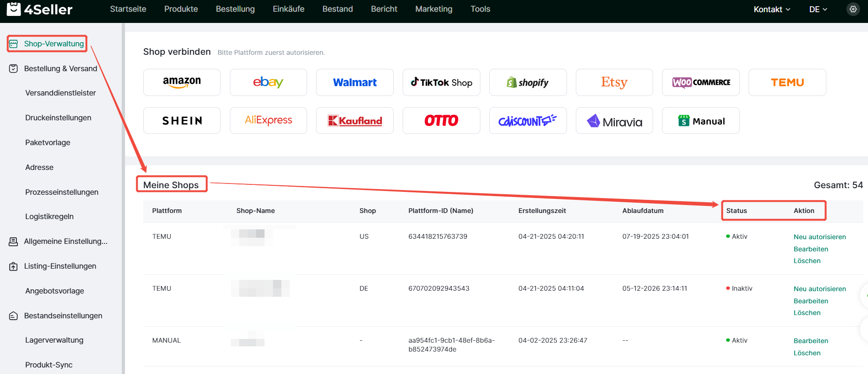Click Bearbeiten for MANUAL shop

pyautogui.click(x=811, y=341)
